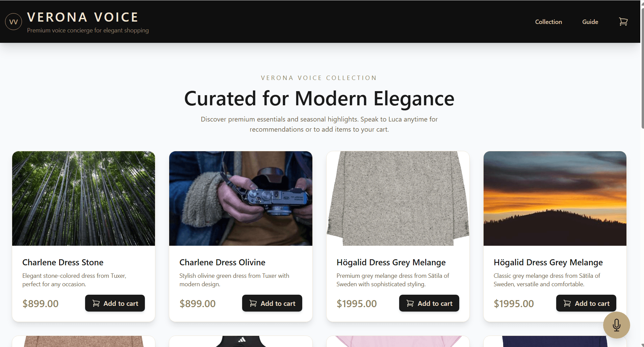
Task: View the sunset hillside product image
Action: pos(555,198)
